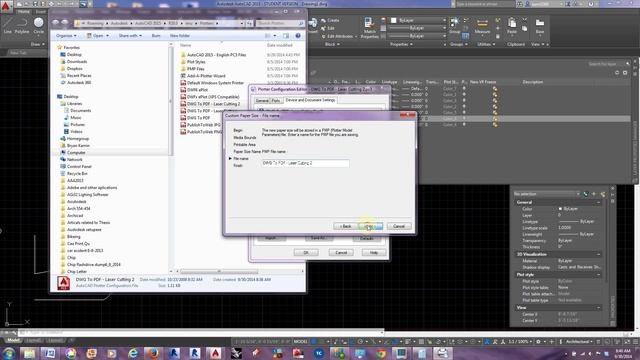The width and height of the screenshot is (640, 360).
Task: Select Network in navigation tree
Action: [x=74, y=160]
